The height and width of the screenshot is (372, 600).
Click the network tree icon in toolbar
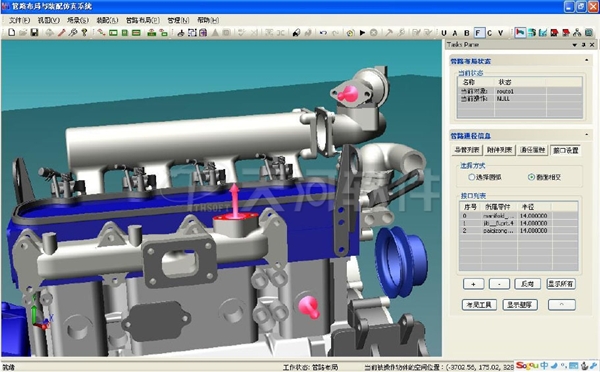[x=577, y=33]
